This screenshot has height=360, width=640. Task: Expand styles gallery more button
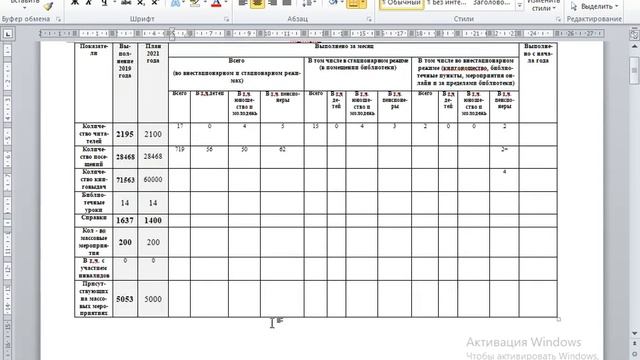coord(519,6)
